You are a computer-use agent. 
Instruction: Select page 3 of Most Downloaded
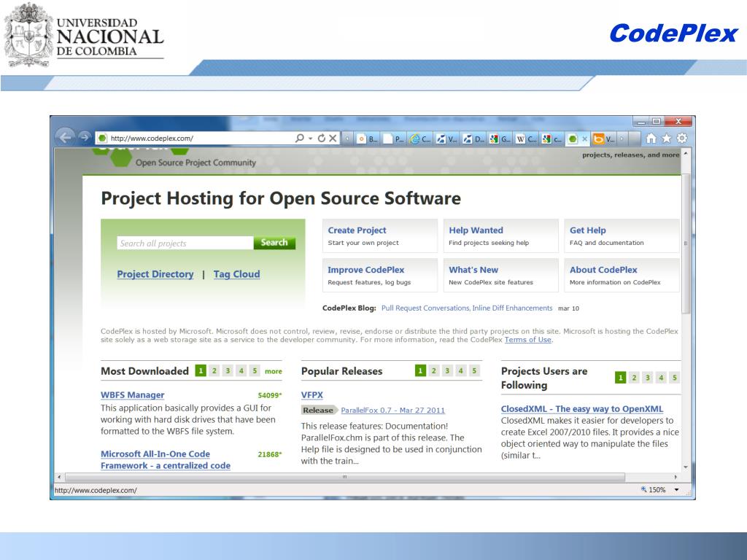point(228,370)
